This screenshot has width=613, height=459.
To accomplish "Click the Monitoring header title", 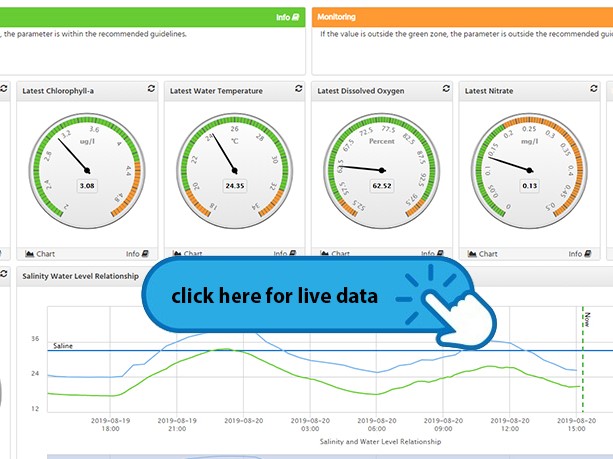I will 336,17.
